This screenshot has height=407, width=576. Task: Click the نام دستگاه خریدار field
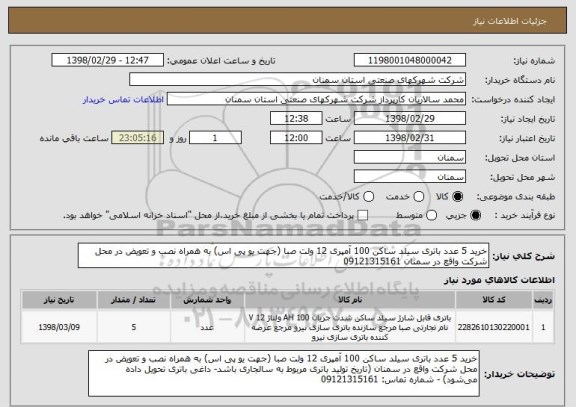coord(298,80)
